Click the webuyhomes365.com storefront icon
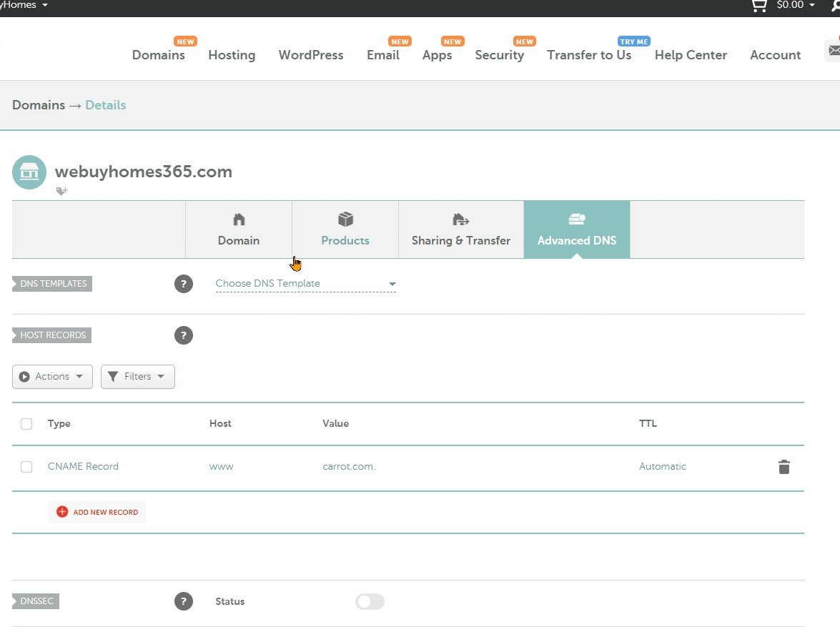840x627 pixels. [x=29, y=172]
